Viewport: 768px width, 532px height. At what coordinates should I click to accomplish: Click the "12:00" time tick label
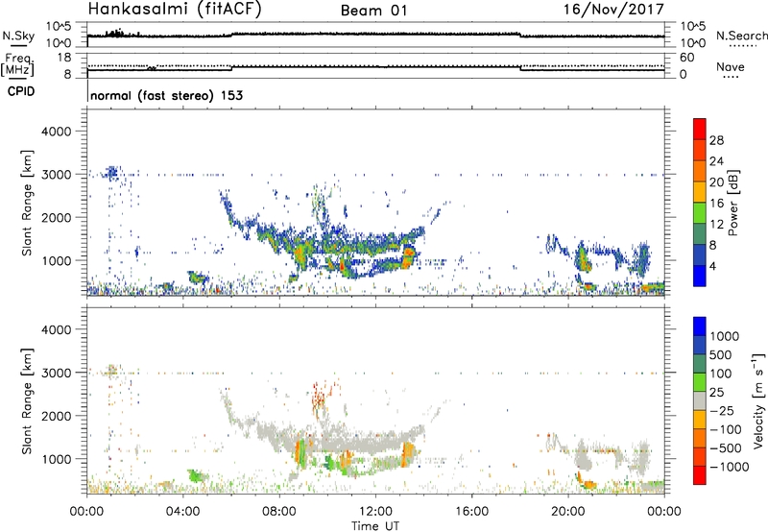[x=375, y=512]
